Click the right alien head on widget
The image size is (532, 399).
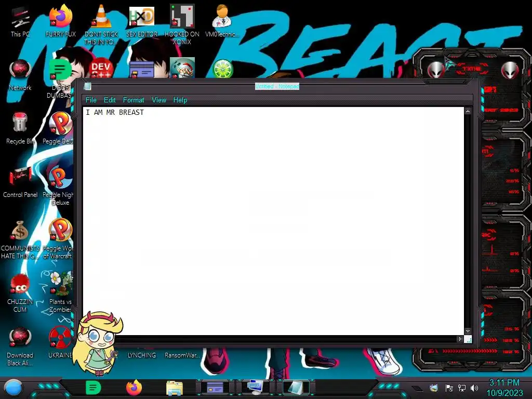(x=510, y=71)
